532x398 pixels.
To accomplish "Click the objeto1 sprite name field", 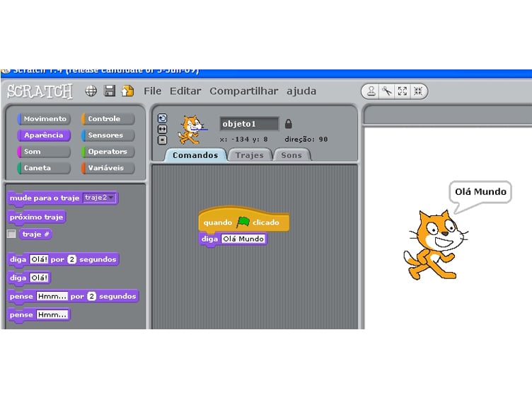I will pos(249,124).
